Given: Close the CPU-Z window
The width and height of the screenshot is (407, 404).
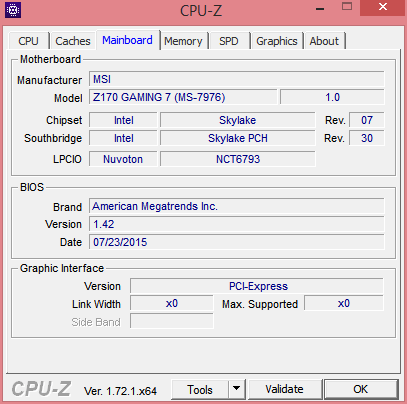Looking at the screenshot, I should tap(383, 7).
